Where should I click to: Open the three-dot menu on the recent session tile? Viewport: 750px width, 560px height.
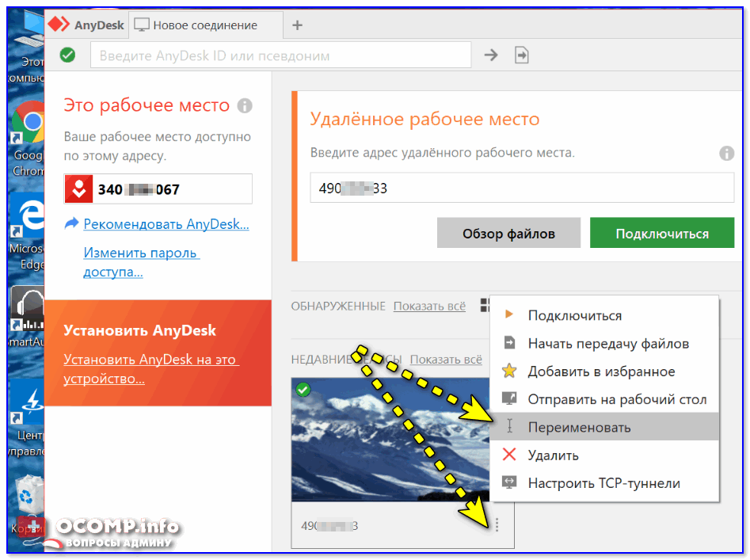497,525
